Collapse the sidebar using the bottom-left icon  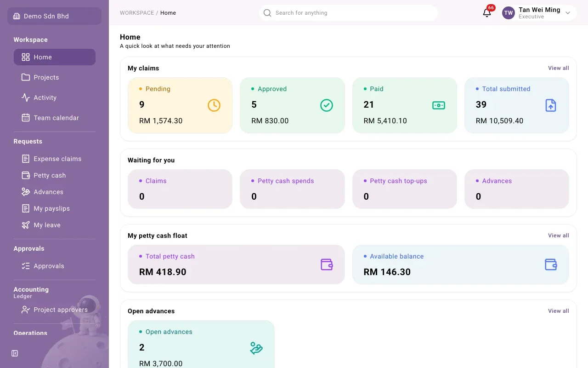(15, 353)
